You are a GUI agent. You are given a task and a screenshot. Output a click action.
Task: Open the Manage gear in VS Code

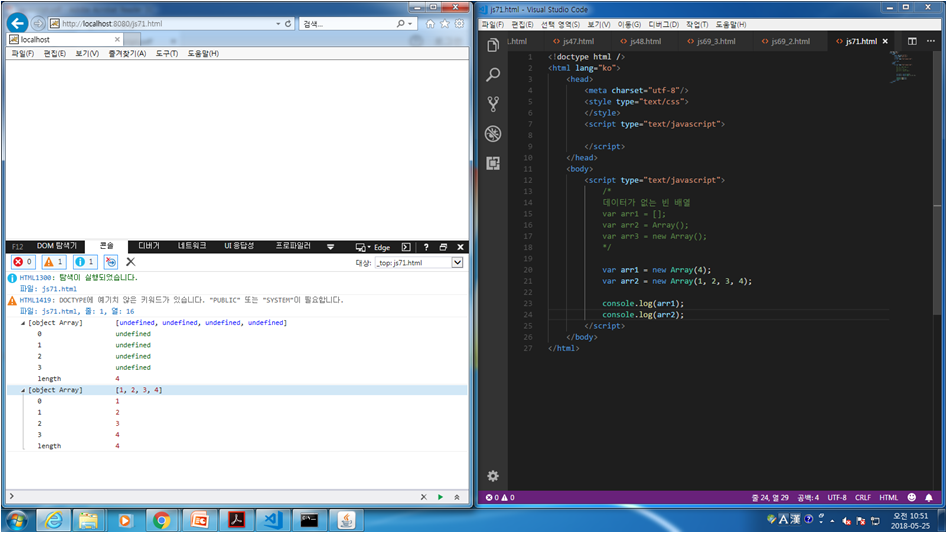pos(493,476)
